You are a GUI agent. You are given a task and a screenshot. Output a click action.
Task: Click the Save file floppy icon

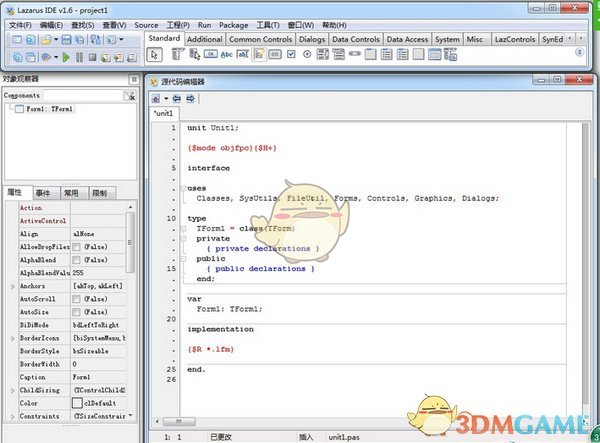pos(66,40)
